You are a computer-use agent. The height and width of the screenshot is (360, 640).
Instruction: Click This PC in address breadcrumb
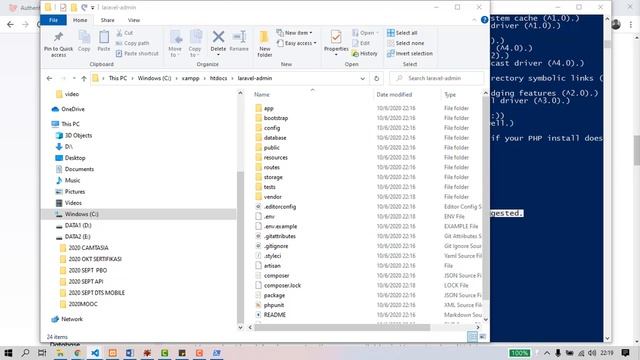click(x=118, y=78)
